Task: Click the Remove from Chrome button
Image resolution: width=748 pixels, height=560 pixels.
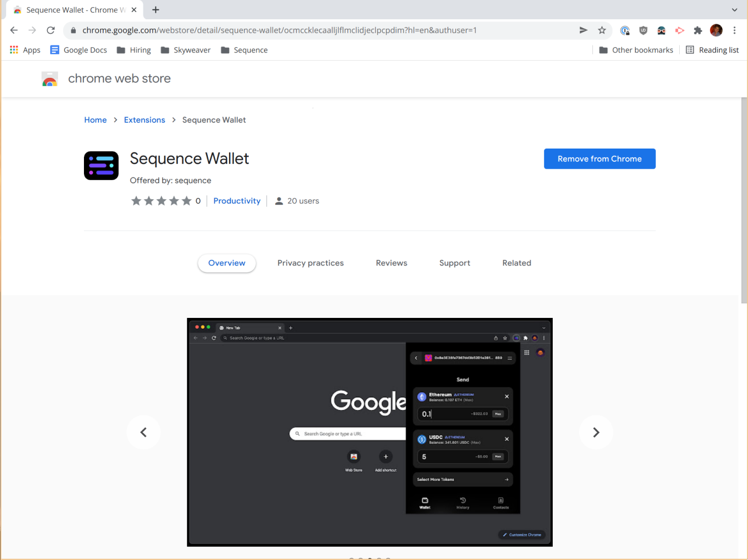Action: [x=599, y=159]
